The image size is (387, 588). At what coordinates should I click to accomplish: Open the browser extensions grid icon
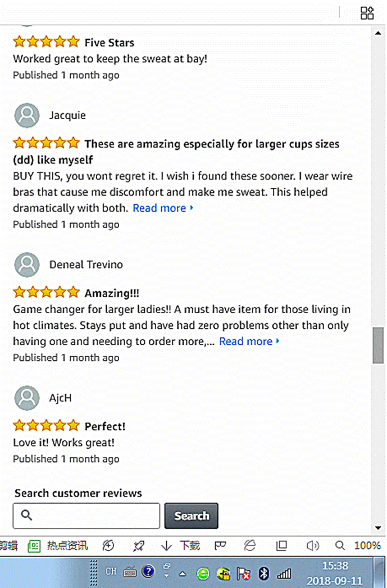[367, 13]
